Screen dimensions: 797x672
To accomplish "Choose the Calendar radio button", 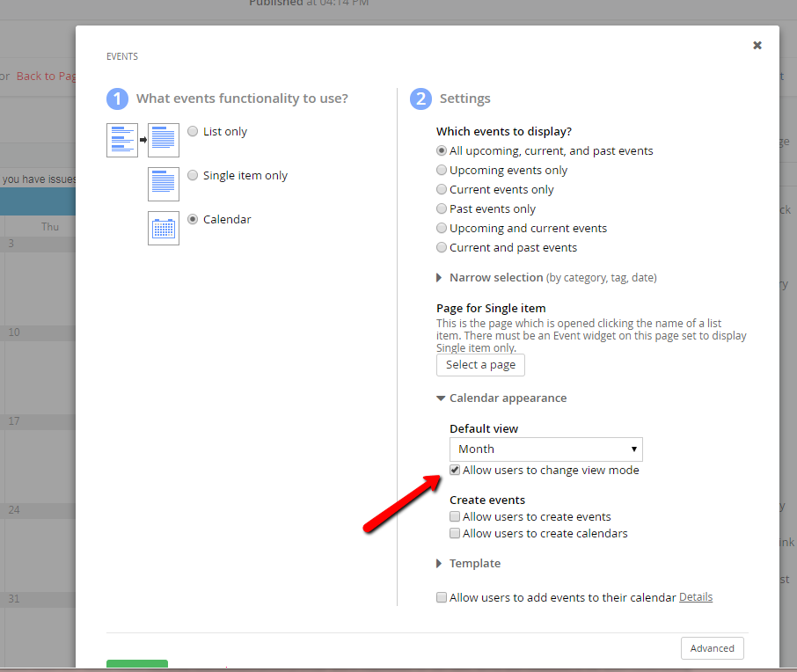I will pos(193,219).
